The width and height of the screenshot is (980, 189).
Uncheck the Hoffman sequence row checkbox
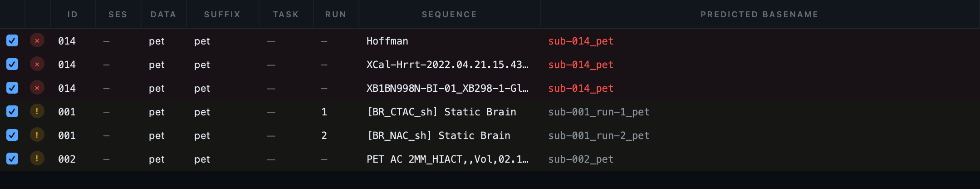pyautogui.click(x=12, y=41)
